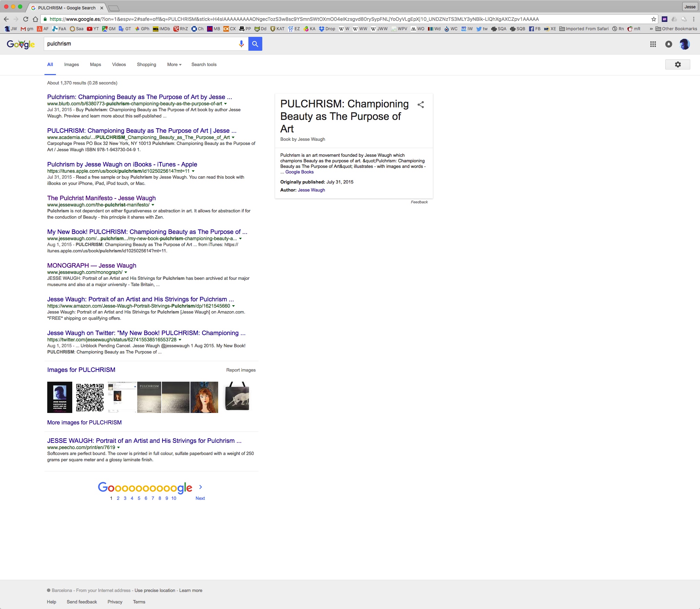Open the pulchrist-manifesto result options arrow
Image resolution: width=700 pixels, height=609 pixels.
pyautogui.click(x=153, y=205)
